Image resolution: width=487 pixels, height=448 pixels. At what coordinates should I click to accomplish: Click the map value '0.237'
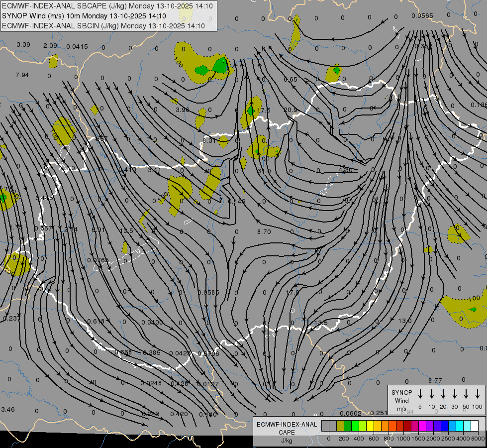click(11, 319)
